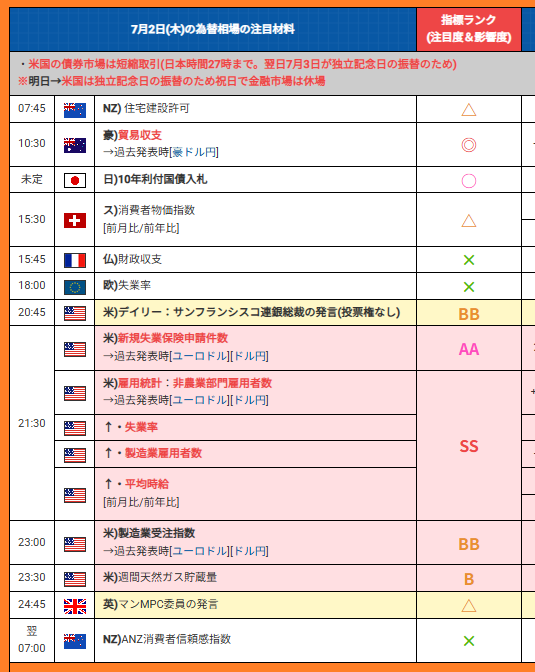Select the 10:30 time cell
The width and height of the screenshot is (535, 672).
point(32,144)
